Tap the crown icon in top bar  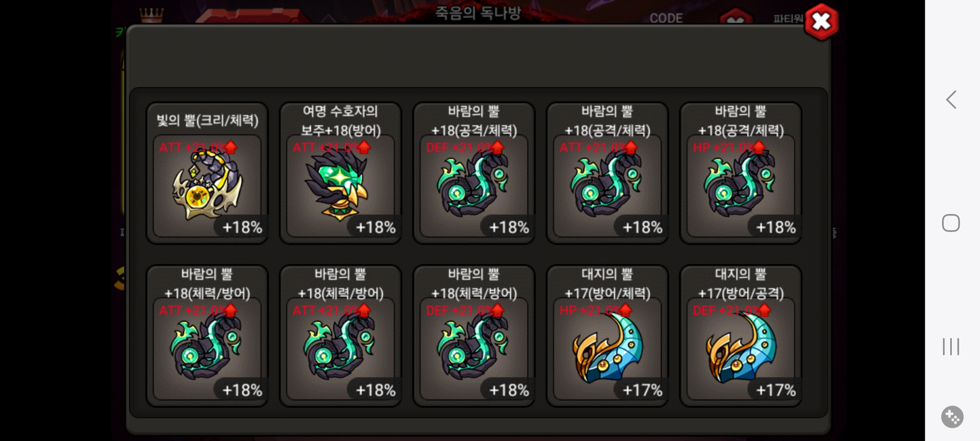tap(151, 15)
